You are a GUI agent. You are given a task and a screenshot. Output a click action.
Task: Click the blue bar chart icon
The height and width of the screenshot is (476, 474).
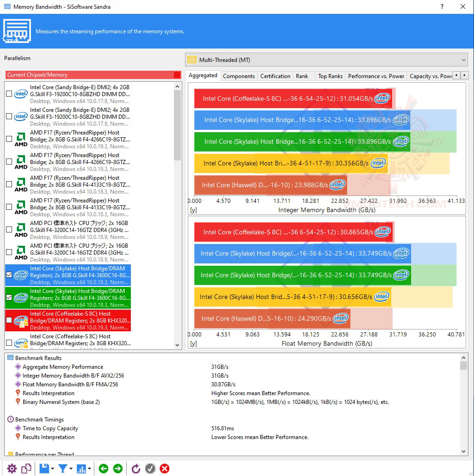(81, 469)
